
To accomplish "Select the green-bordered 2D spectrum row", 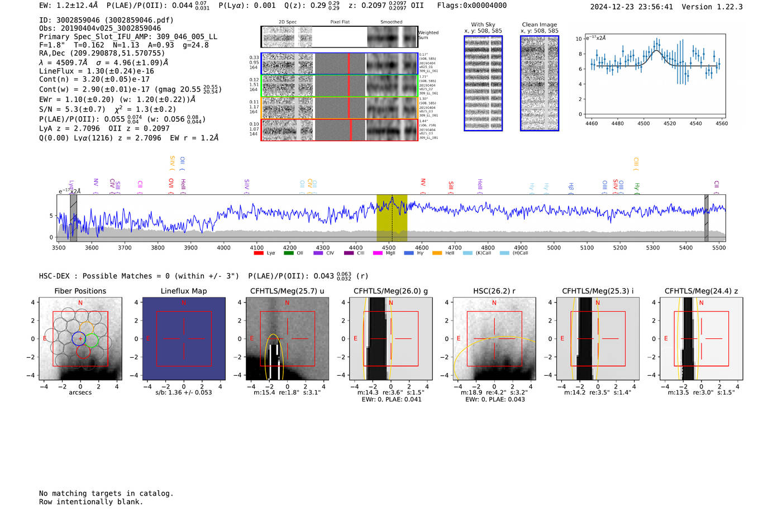I will 340,85.
